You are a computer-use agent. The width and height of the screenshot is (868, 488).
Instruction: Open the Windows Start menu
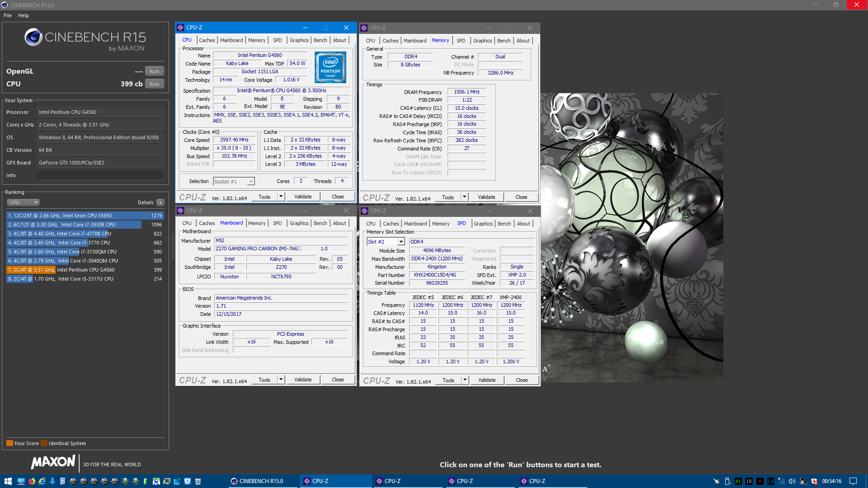point(8,481)
